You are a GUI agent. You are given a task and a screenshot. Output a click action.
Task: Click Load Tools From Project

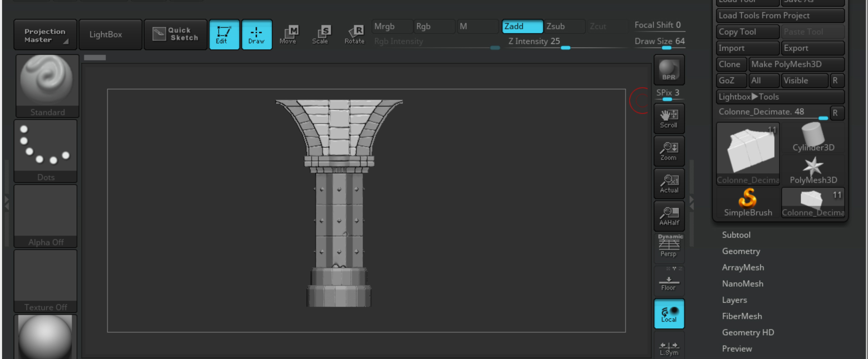(780, 16)
